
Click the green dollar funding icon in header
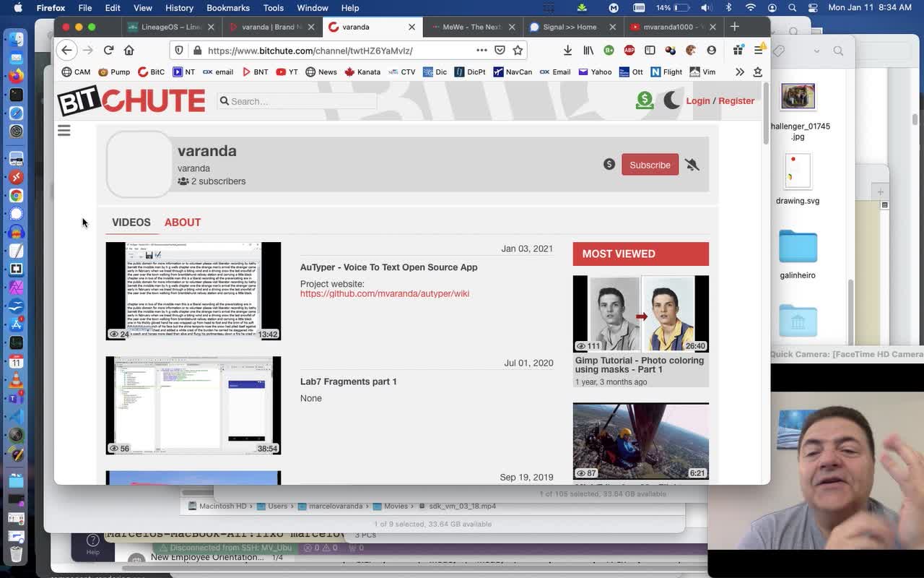[x=645, y=100]
